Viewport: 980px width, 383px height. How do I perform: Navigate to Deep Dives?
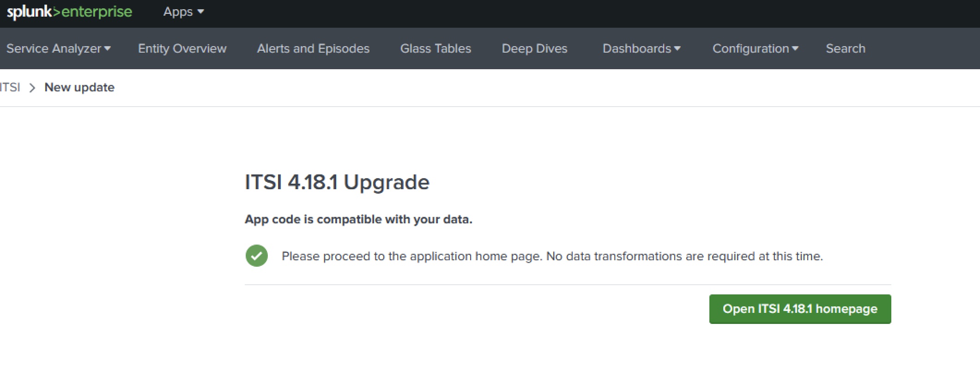[534, 48]
